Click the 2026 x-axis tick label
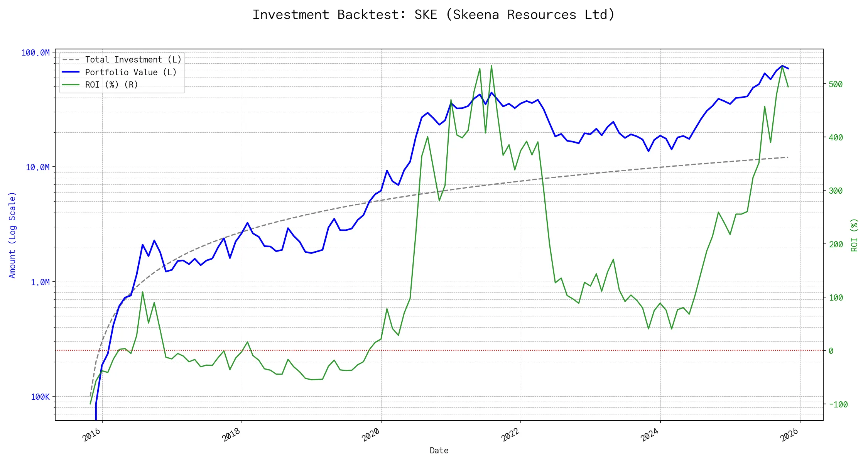Image resolution: width=868 pixels, height=463 pixels. pos(790,435)
